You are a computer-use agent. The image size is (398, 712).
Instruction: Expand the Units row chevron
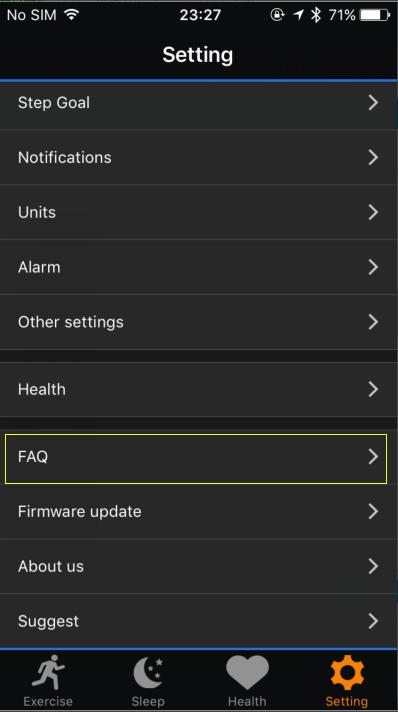click(373, 212)
